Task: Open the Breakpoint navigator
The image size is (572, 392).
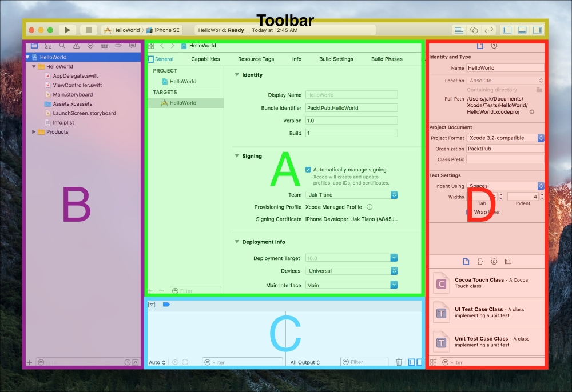Action: 118,46
